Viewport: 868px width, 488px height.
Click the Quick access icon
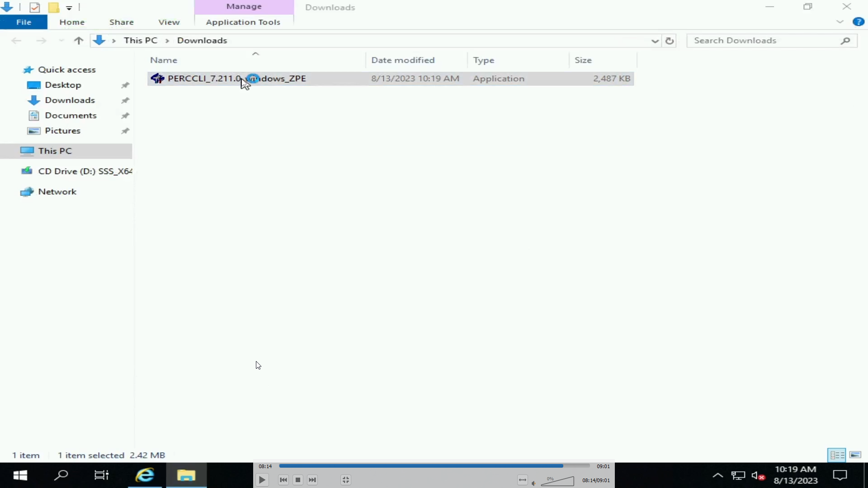click(x=28, y=69)
